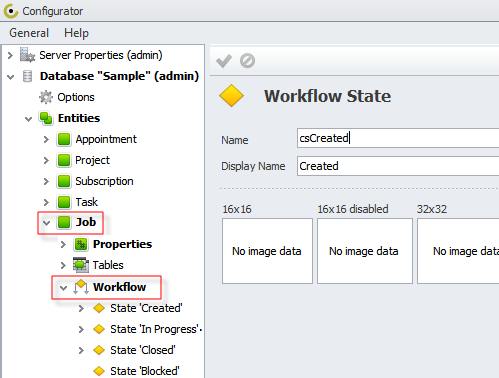Select the Entities label
The height and width of the screenshot is (378, 499).
pyautogui.click(x=79, y=118)
